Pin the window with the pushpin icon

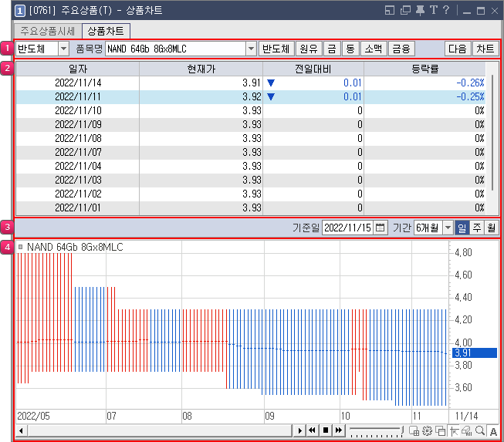(420, 11)
